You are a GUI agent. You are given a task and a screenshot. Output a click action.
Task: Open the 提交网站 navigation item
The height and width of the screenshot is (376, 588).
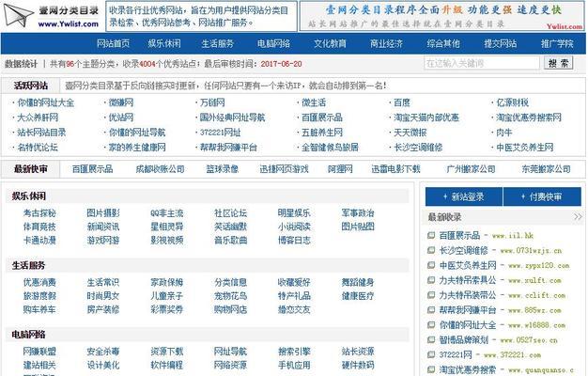[501, 43]
